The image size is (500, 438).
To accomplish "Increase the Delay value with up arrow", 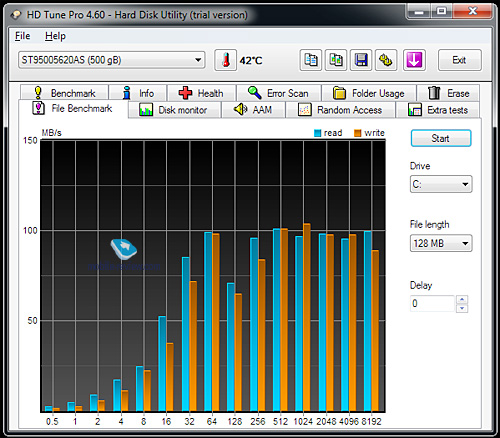I will point(462,299).
